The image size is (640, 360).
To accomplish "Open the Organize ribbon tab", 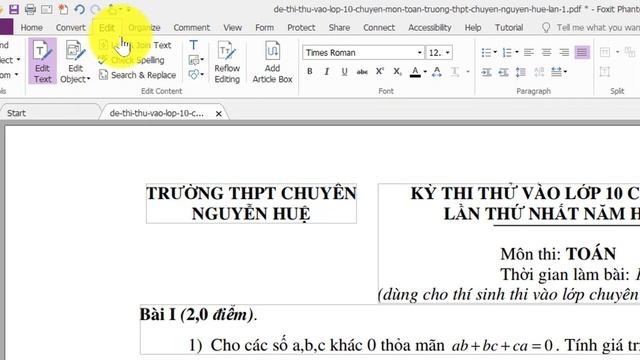I will (x=144, y=27).
